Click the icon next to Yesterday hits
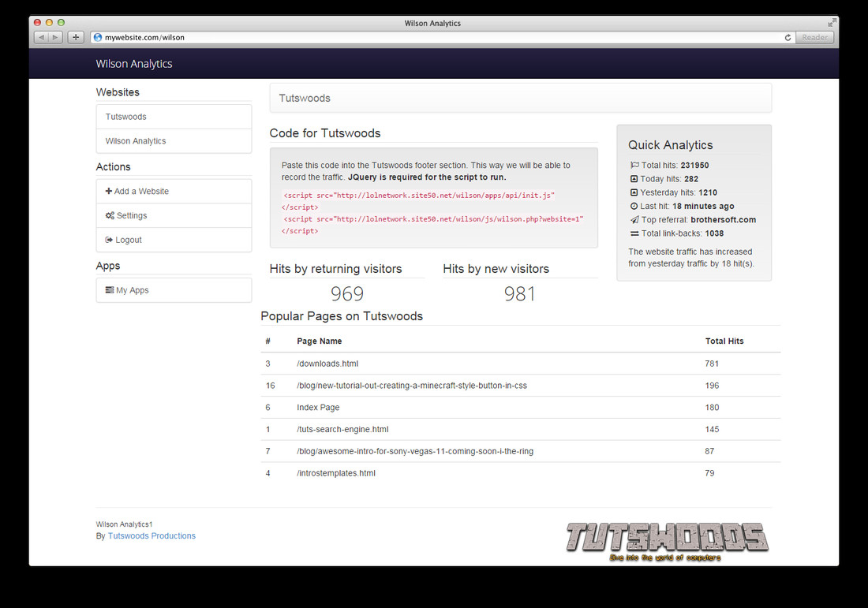Screen dimensions: 868x608 pos(634,192)
